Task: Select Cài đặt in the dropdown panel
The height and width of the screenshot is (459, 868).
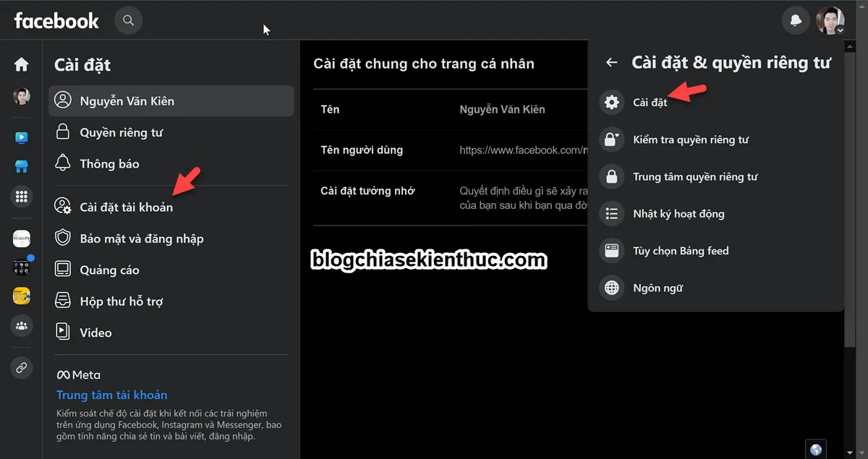Action: pos(650,103)
